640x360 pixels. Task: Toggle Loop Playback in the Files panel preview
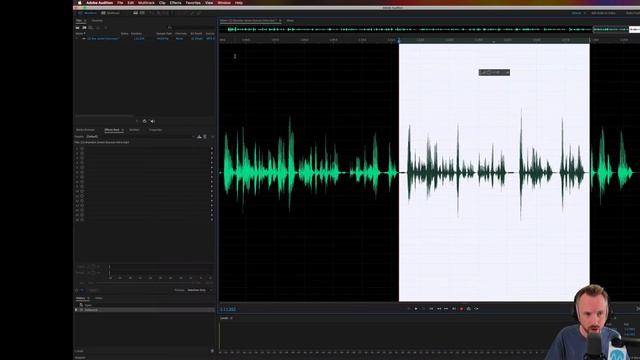point(144,121)
